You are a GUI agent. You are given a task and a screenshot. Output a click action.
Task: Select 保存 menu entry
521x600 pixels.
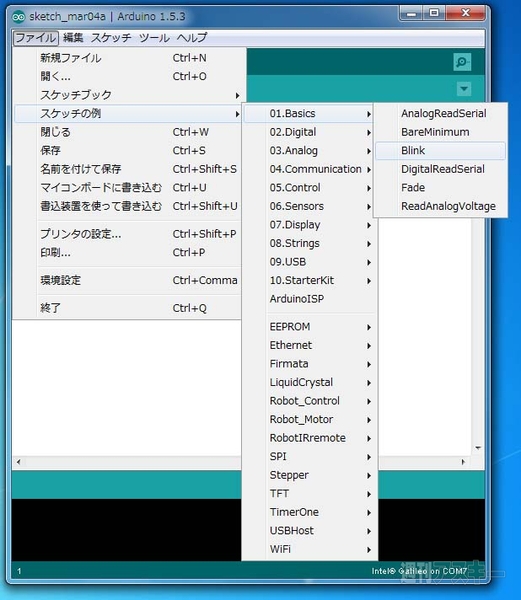tap(128, 150)
